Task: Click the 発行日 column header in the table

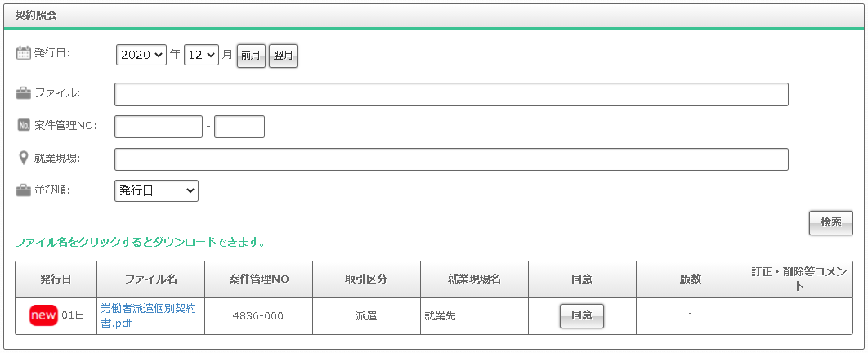Action: (x=56, y=279)
